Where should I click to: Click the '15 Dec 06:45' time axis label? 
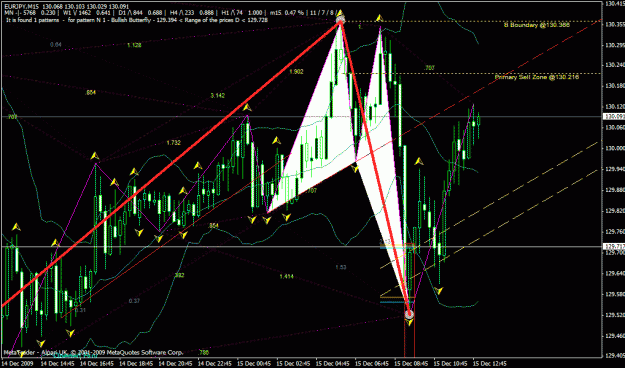(372, 364)
